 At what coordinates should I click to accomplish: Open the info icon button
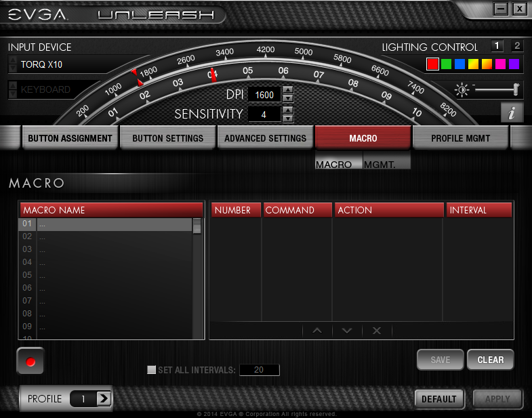click(x=512, y=113)
